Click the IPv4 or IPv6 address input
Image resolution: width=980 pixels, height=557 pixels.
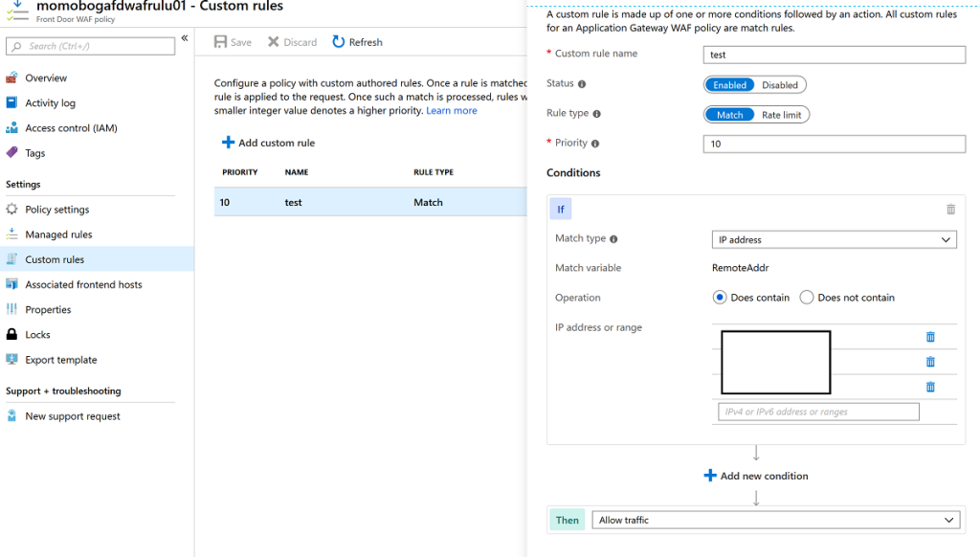[x=819, y=412]
